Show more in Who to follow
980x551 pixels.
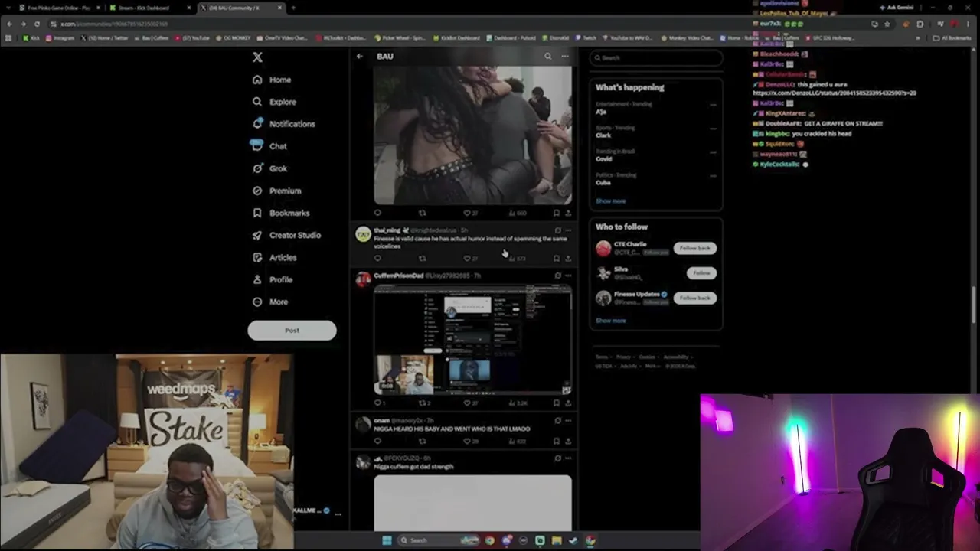point(610,321)
